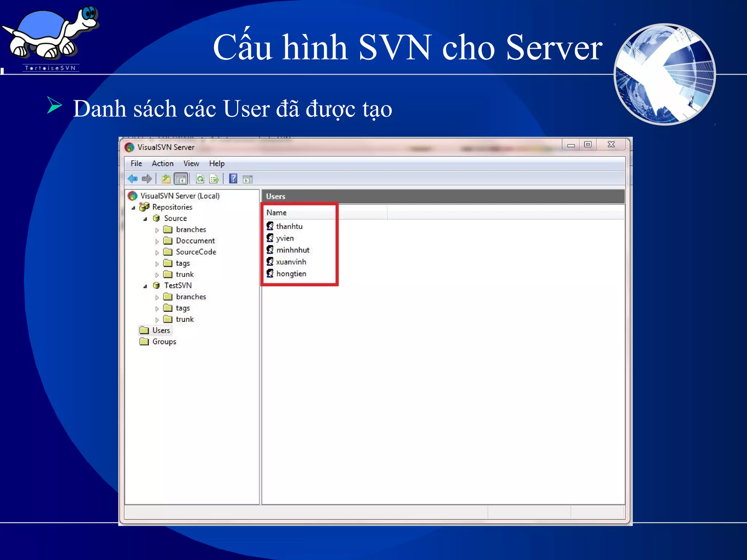Viewport: 747px width, 560px height.
Task: Select the Users node label
Action: (161, 330)
